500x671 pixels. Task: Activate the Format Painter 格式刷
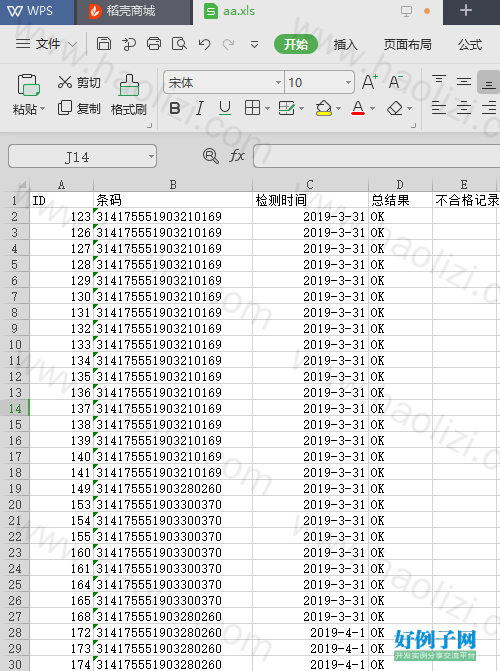pos(129,95)
